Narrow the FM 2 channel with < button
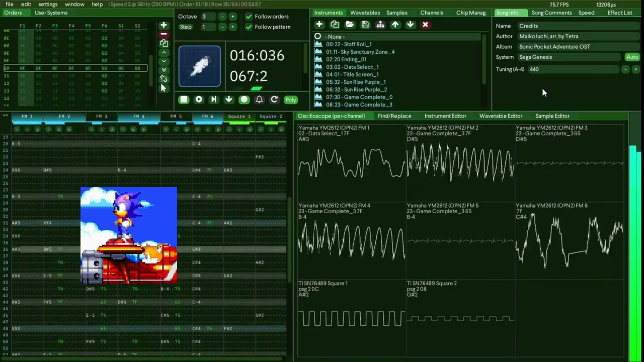 [x=58, y=129]
